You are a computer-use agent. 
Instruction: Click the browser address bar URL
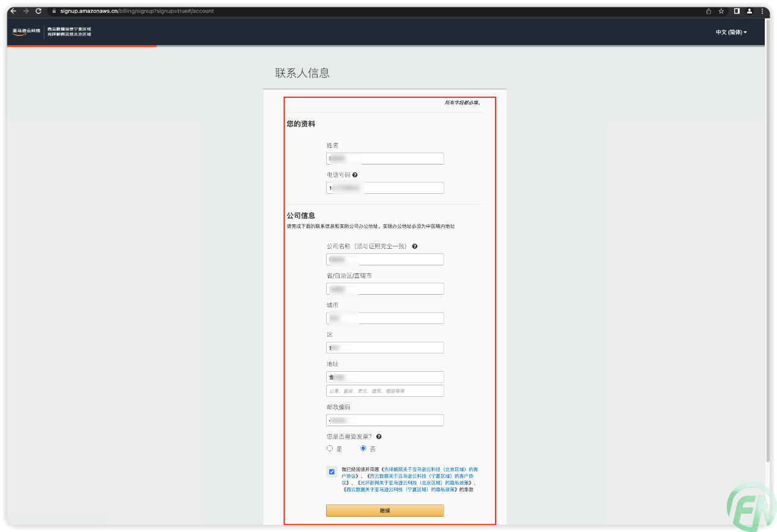137,11
